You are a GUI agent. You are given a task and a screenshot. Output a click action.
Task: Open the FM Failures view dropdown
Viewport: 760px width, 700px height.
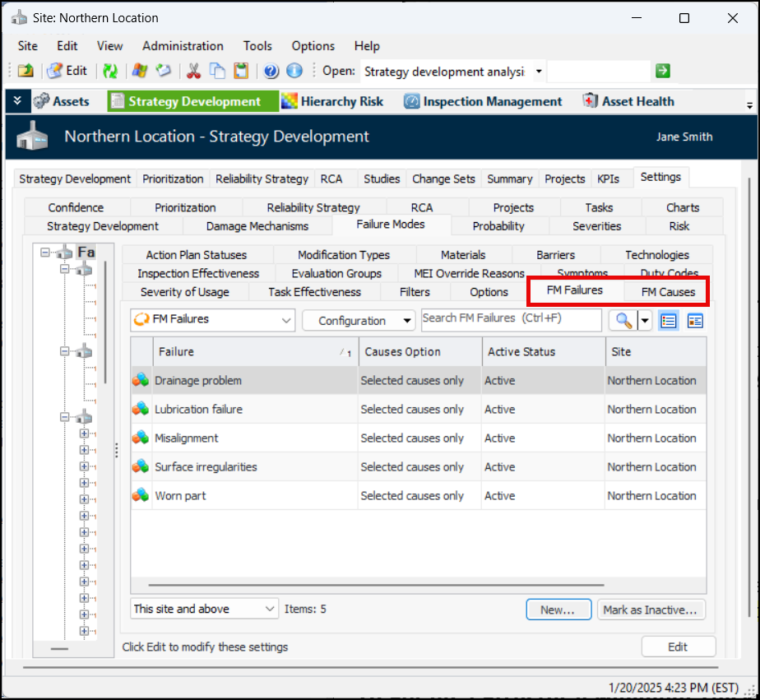point(213,321)
